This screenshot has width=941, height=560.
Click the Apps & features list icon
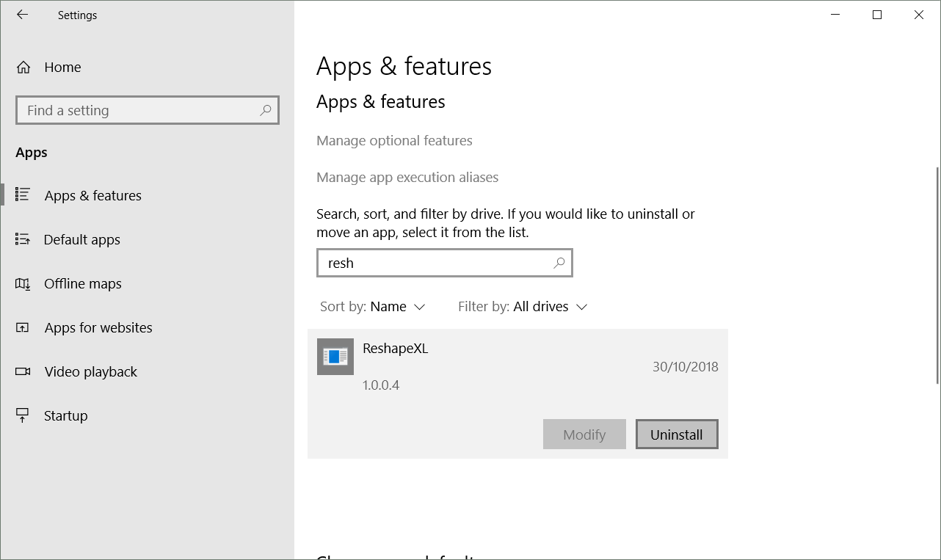point(23,195)
